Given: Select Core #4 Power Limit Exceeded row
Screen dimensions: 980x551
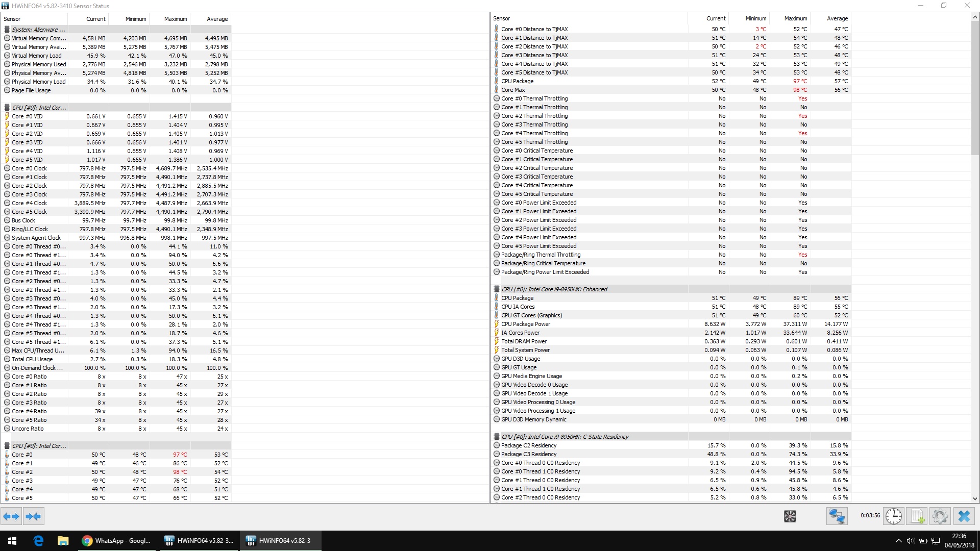Looking at the screenshot, I should pos(671,237).
